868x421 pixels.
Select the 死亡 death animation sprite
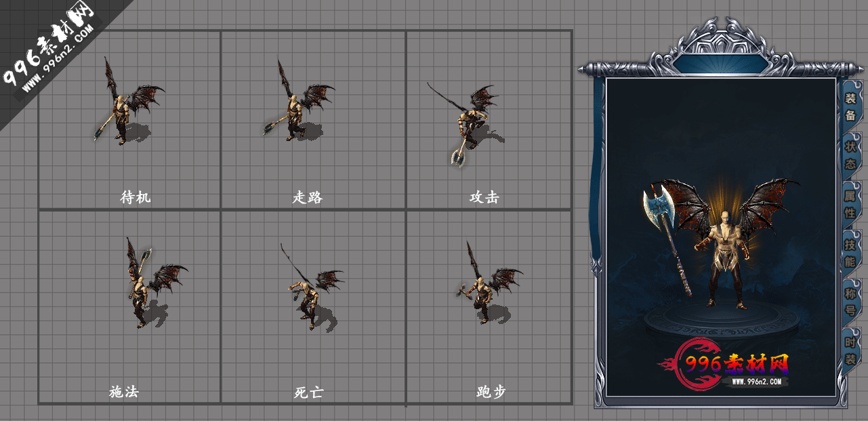pos(311,287)
